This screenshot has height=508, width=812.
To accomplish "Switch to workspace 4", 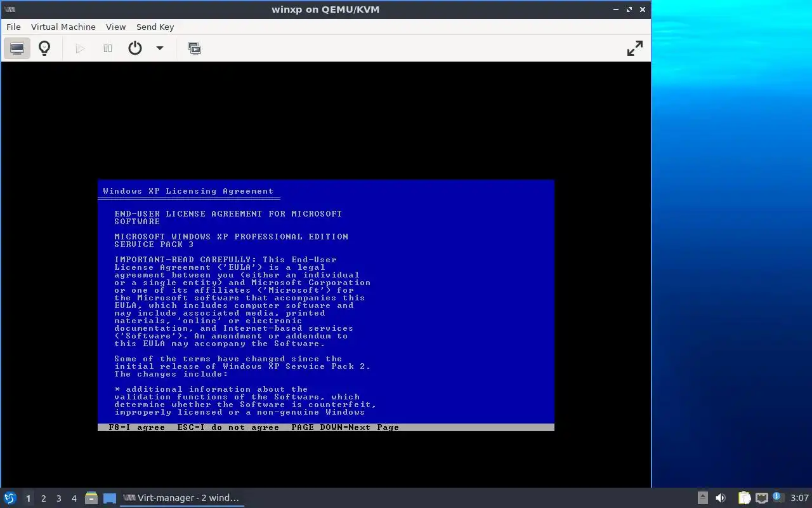I will point(74,498).
